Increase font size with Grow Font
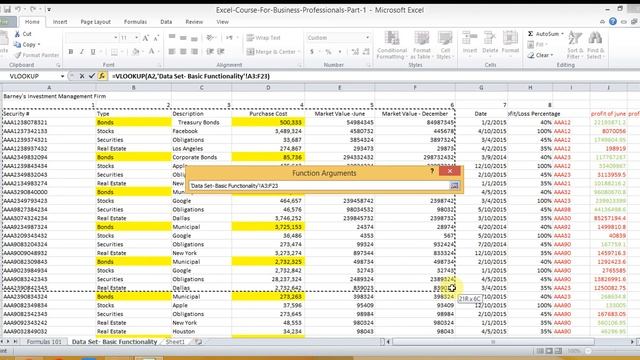The width and height of the screenshot is (640, 360). (145, 38)
